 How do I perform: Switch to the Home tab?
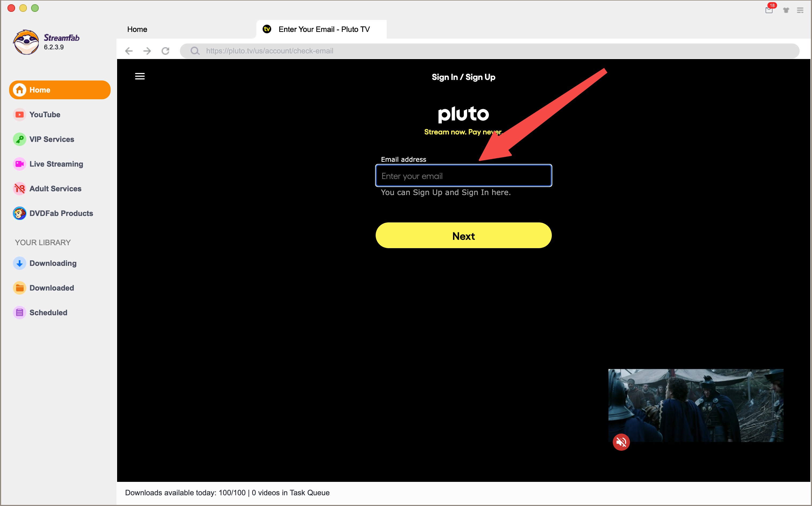137,30
